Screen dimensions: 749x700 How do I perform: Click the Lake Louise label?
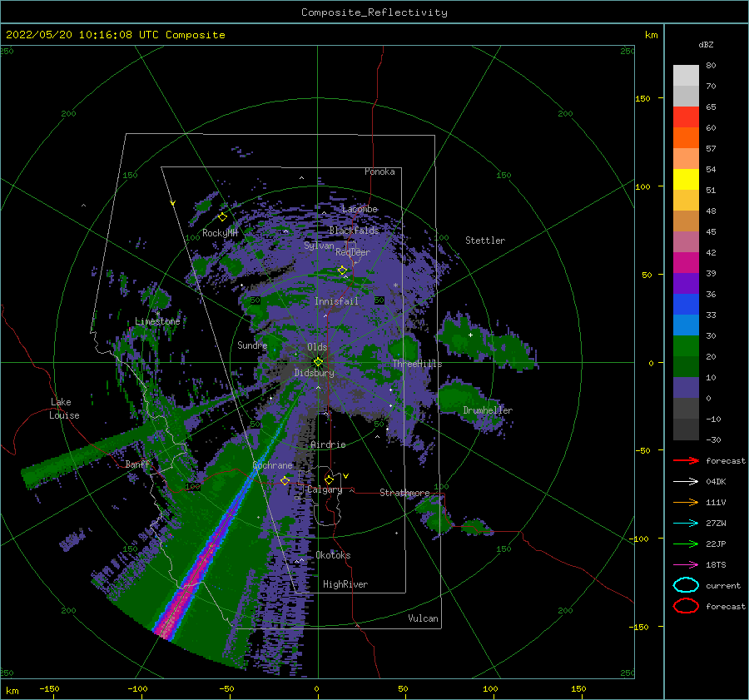click(x=64, y=409)
